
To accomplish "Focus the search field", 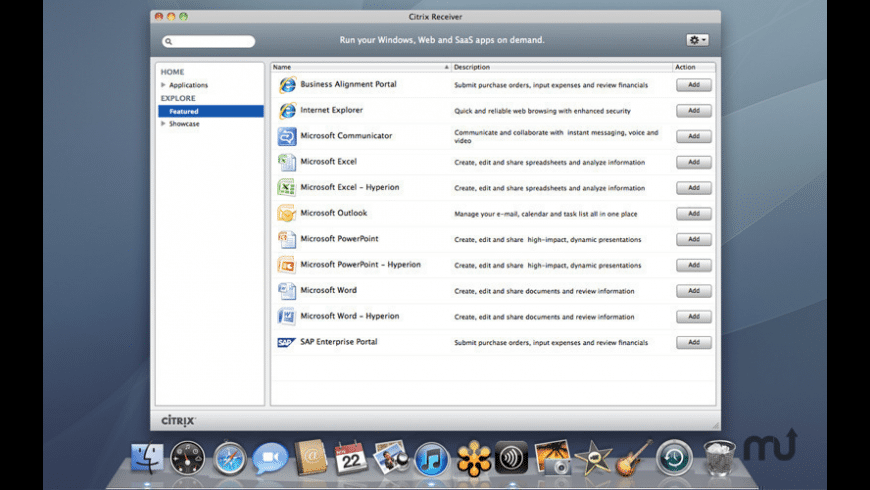I will tap(209, 41).
